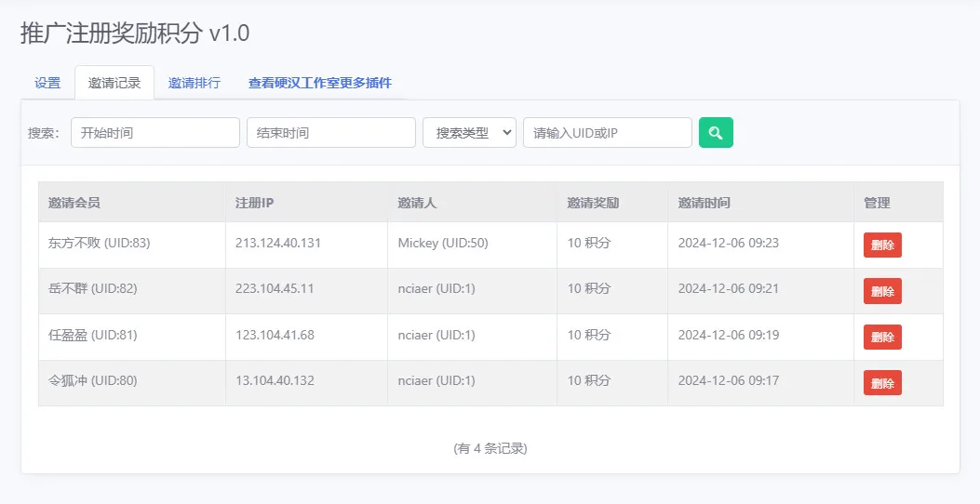Click the 邀请奖励 column header
Screen dimensions: 980x504
pos(593,203)
